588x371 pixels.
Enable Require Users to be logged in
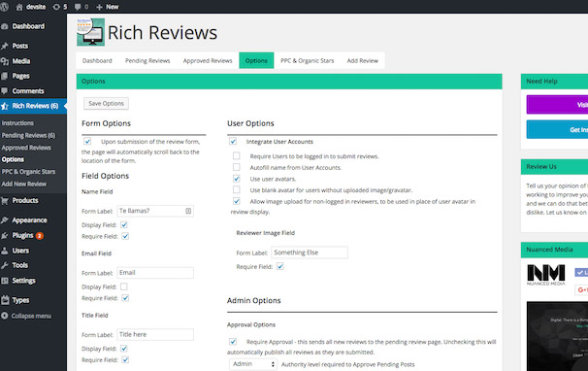236,155
